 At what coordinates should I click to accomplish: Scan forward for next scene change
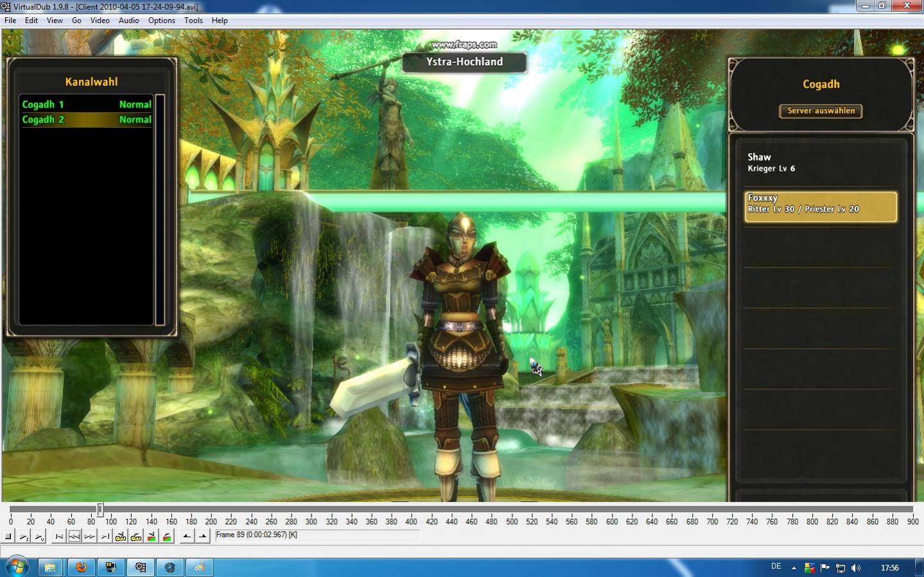click(x=167, y=537)
